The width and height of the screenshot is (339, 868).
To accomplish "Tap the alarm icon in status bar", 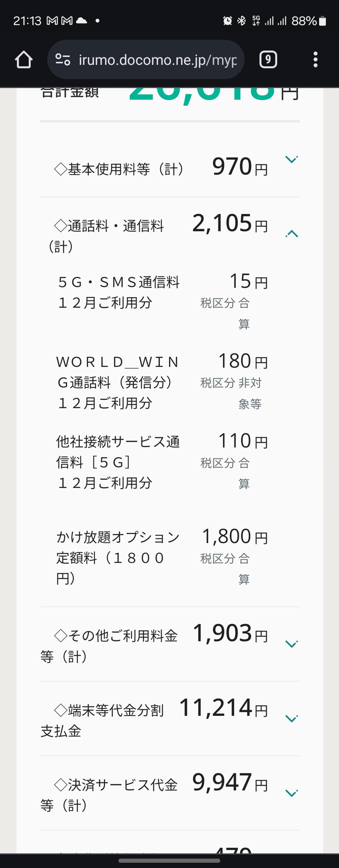I will pos(227,21).
